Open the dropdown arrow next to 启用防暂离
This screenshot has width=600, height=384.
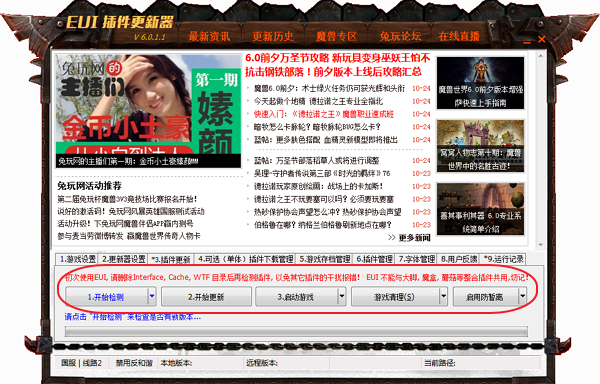tap(522, 296)
